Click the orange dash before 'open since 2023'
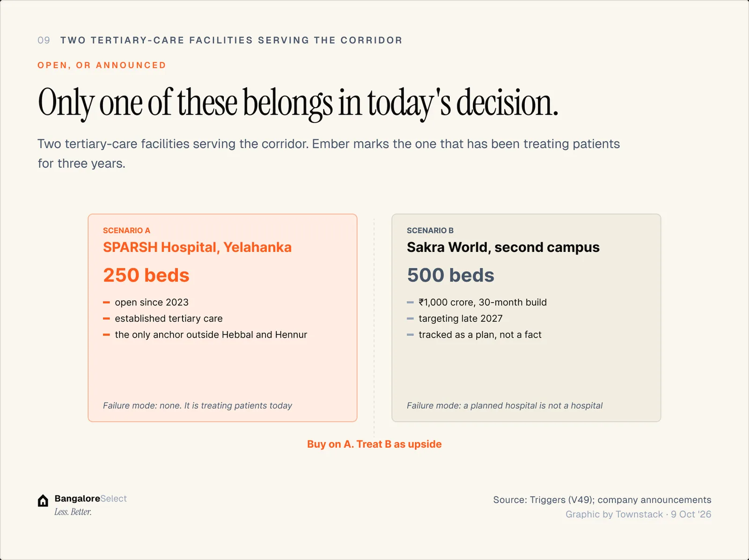The height and width of the screenshot is (560, 749). click(x=106, y=302)
